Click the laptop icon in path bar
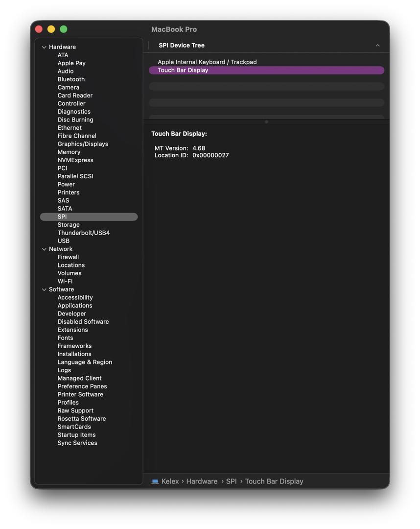The height and width of the screenshot is (529, 420). 155,481
